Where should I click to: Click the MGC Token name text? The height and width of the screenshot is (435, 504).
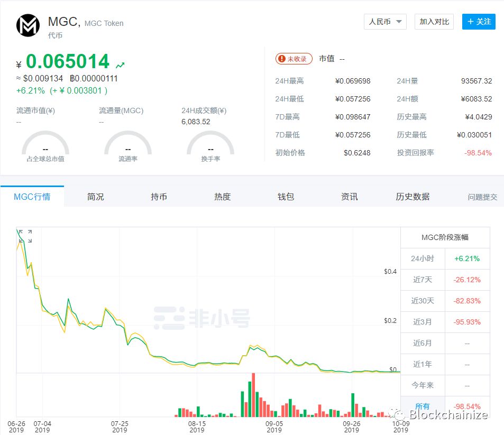104,23
